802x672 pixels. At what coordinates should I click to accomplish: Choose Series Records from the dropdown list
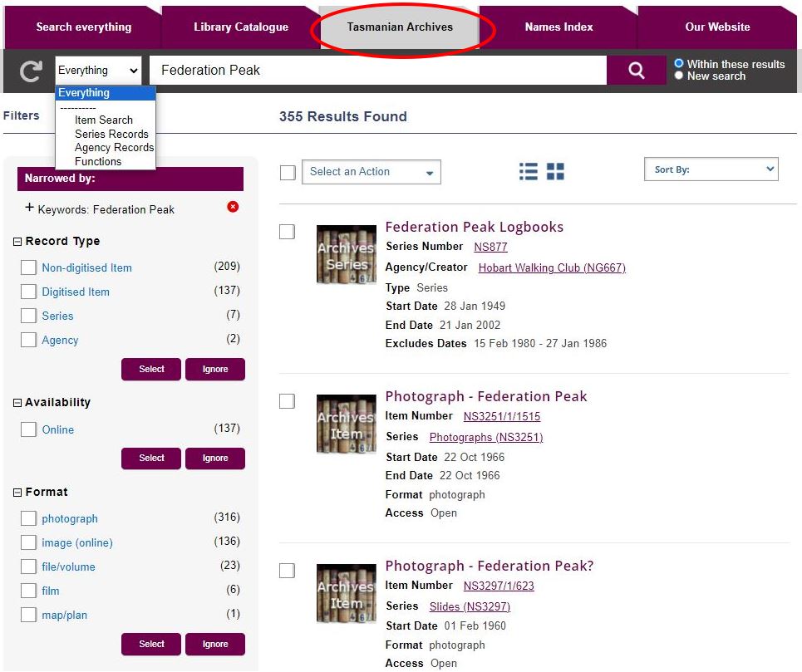pos(111,134)
